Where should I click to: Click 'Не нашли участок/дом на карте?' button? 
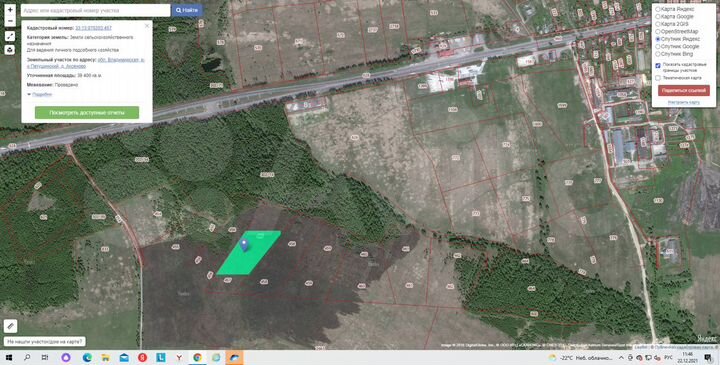tap(45, 342)
